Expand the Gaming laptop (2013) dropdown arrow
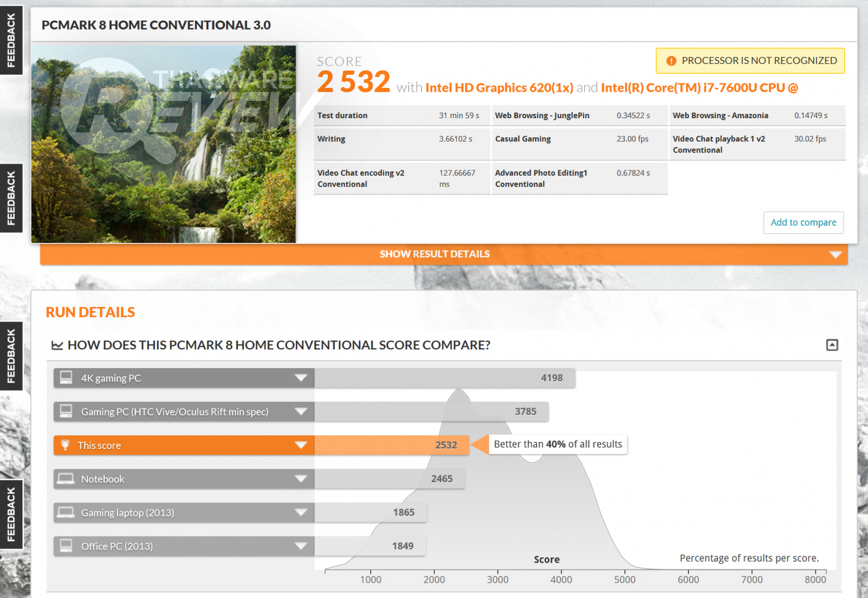This screenshot has height=598, width=868. point(301,512)
